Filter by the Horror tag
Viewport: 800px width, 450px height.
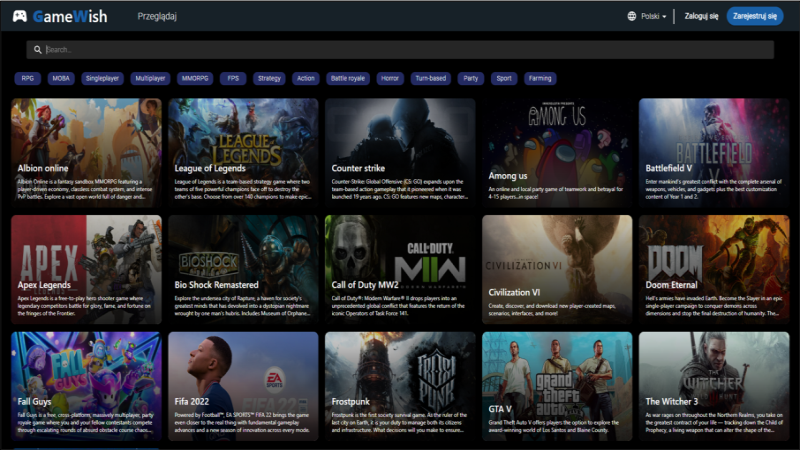click(390, 79)
